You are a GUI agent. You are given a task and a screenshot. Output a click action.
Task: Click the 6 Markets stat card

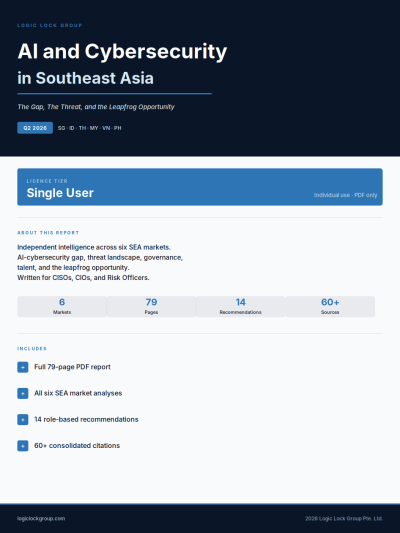[x=62, y=306]
